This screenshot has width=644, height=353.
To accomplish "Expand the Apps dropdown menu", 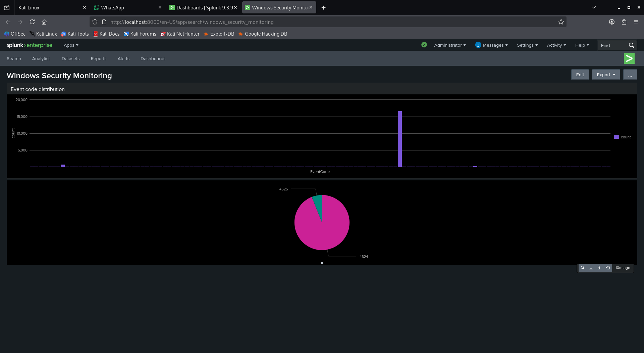I will (x=71, y=45).
